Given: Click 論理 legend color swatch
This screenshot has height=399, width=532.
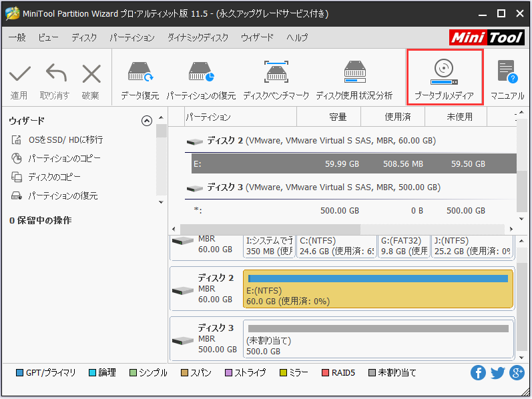Looking at the screenshot, I should [x=92, y=373].
